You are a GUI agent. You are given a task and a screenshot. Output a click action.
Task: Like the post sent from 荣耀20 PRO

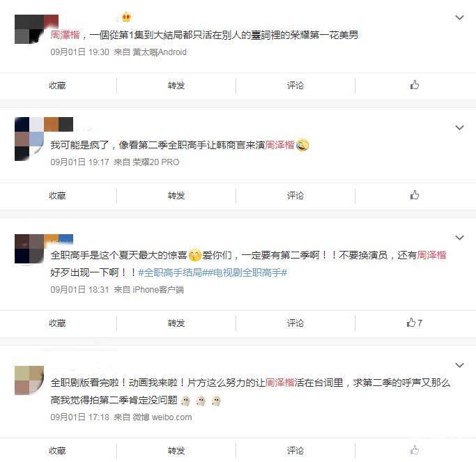pyautogui.click(x=415, y=195)
